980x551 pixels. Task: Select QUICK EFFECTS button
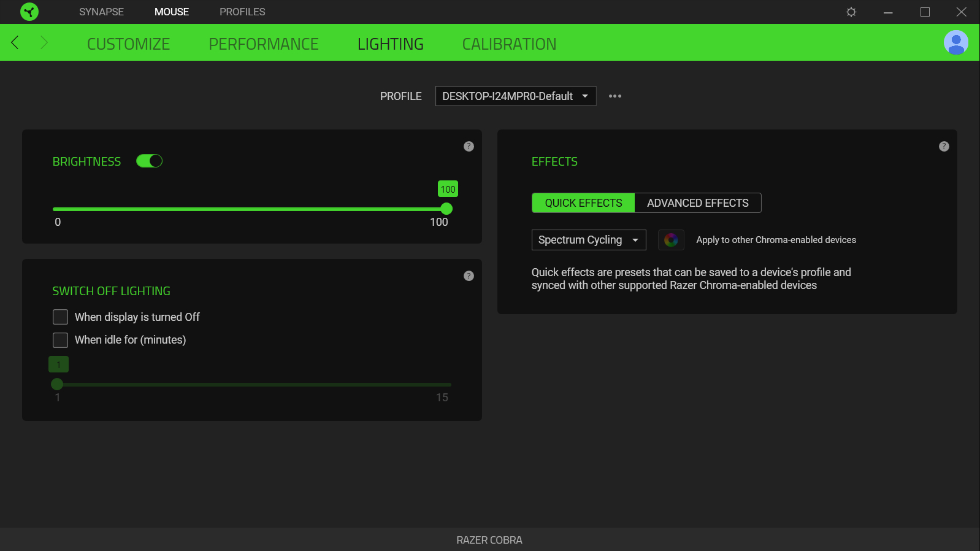click(583, 203)
